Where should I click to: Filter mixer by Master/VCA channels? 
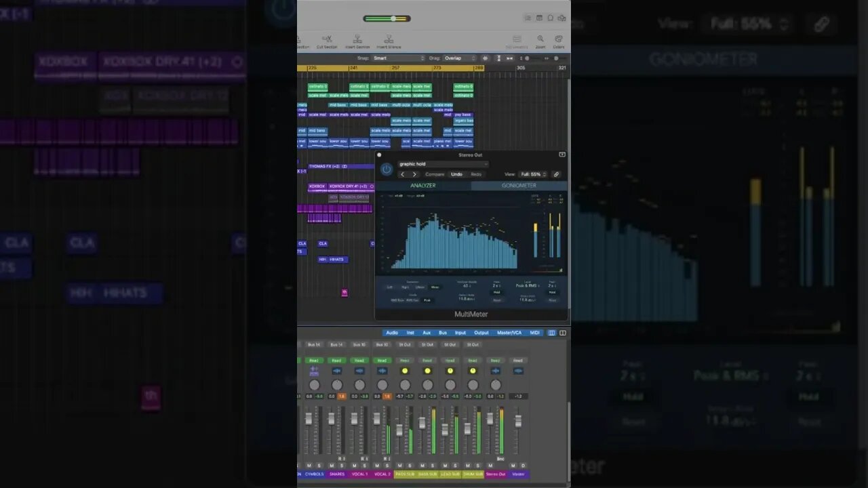[x=509, y=333]
